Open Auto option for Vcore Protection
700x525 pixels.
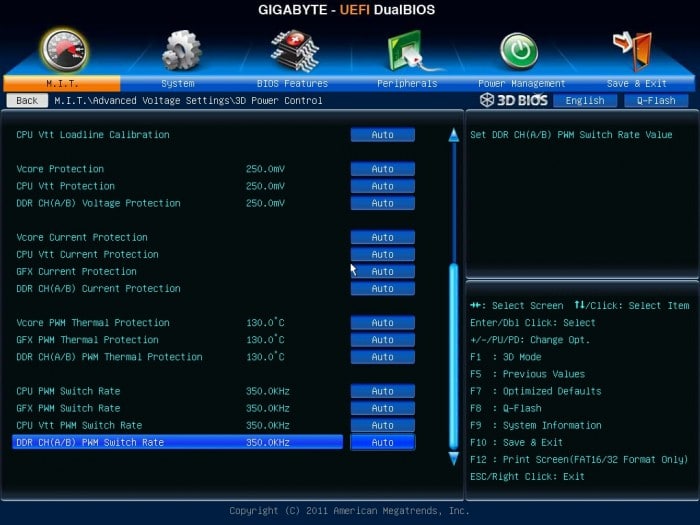pos(383,169)
